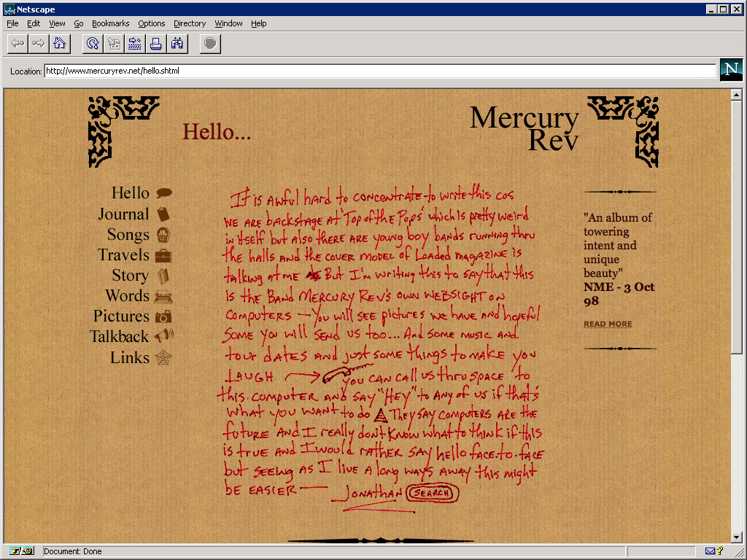Open the Bookmarks menu
The image size is (747, 560).
[110, 23]
